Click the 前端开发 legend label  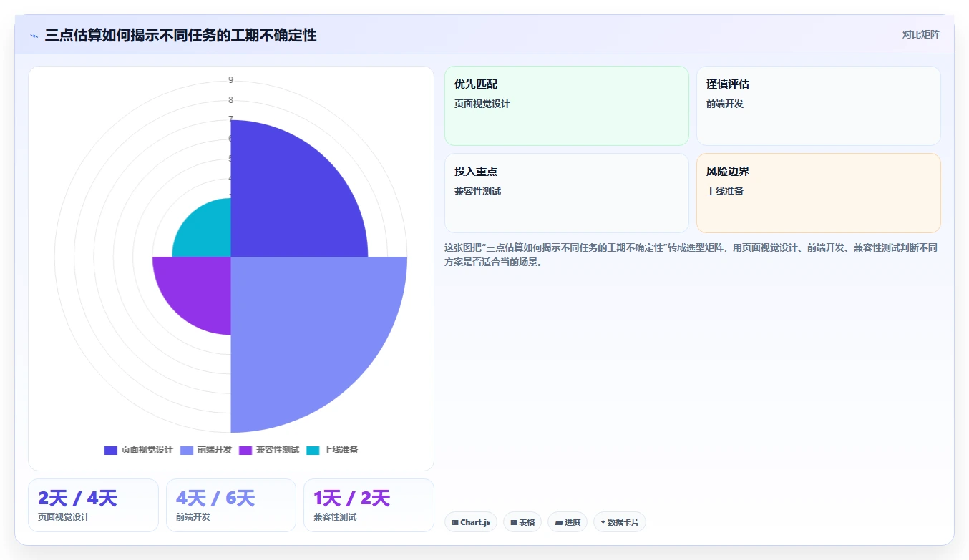(215, 450)
